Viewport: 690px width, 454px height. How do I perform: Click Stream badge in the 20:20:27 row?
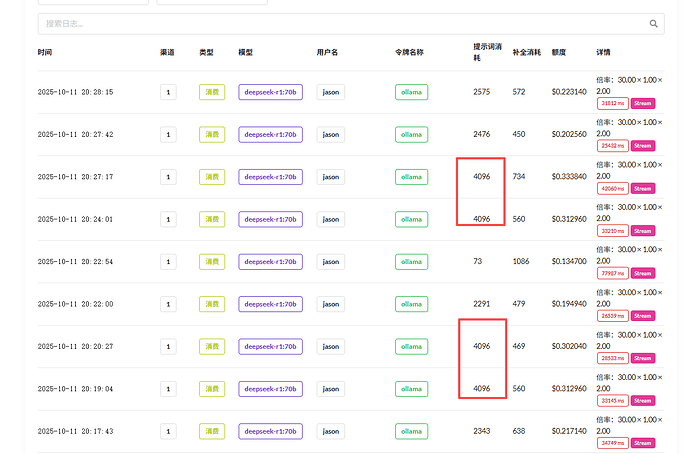pyautogui.click(x=642, y=357)
